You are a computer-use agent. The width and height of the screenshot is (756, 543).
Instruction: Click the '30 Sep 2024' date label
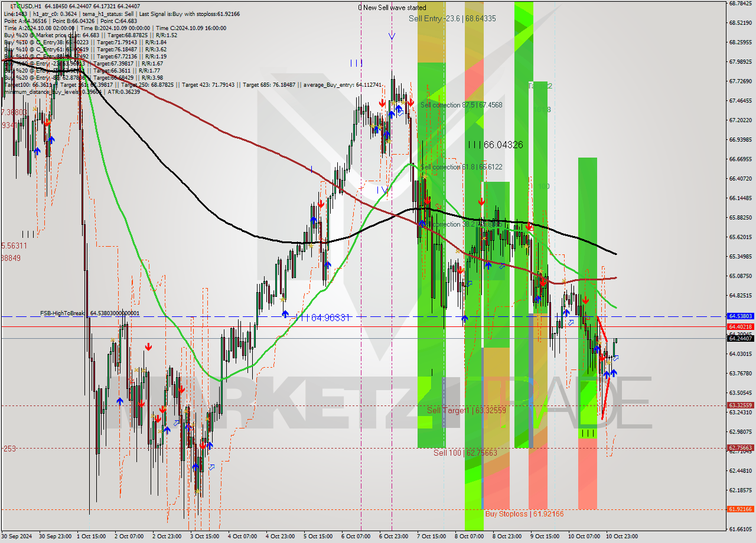[16, 537]
